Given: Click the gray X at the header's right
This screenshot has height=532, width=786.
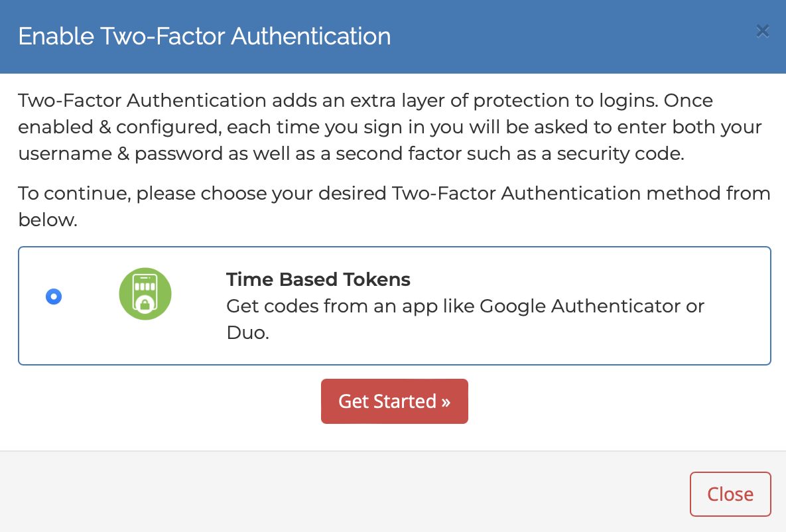Looking at the screenshot, I should click(762, 31).
